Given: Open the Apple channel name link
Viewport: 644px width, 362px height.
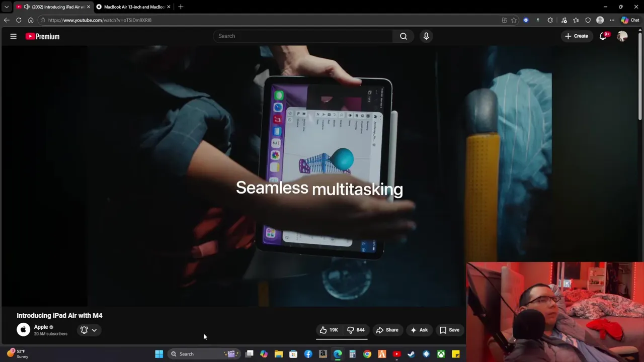Looking at the screenshot, I should coord(41,327).
